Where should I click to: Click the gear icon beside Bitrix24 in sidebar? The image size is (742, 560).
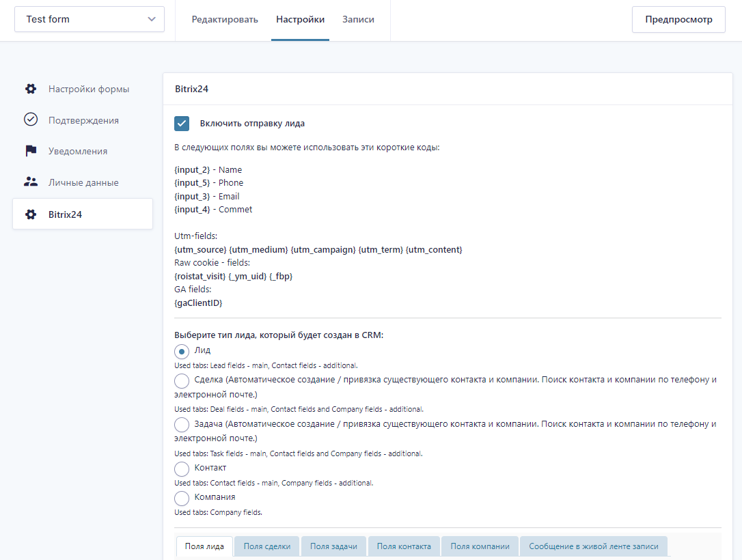point(31,214)
